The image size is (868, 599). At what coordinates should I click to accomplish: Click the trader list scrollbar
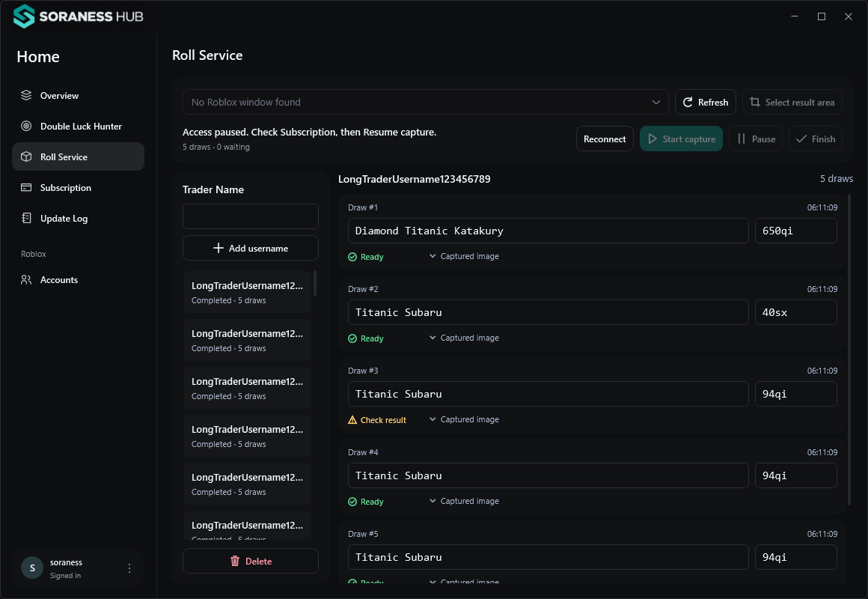click(315, 283)
